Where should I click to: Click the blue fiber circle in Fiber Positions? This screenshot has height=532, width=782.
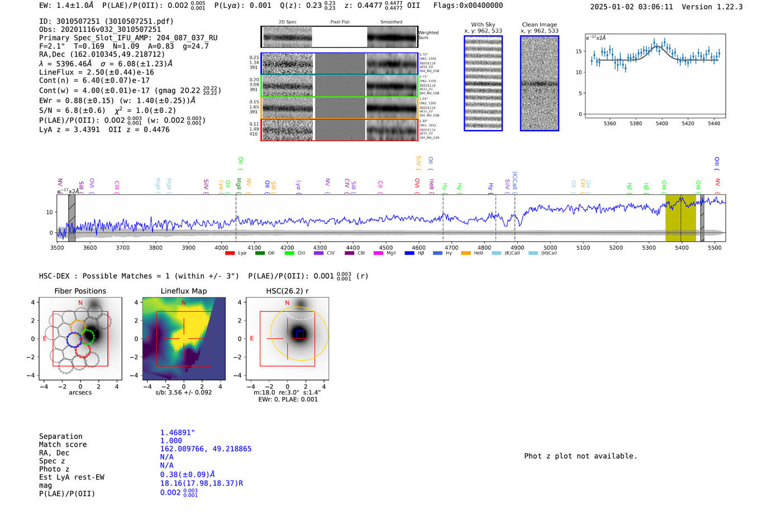point(74,340)
